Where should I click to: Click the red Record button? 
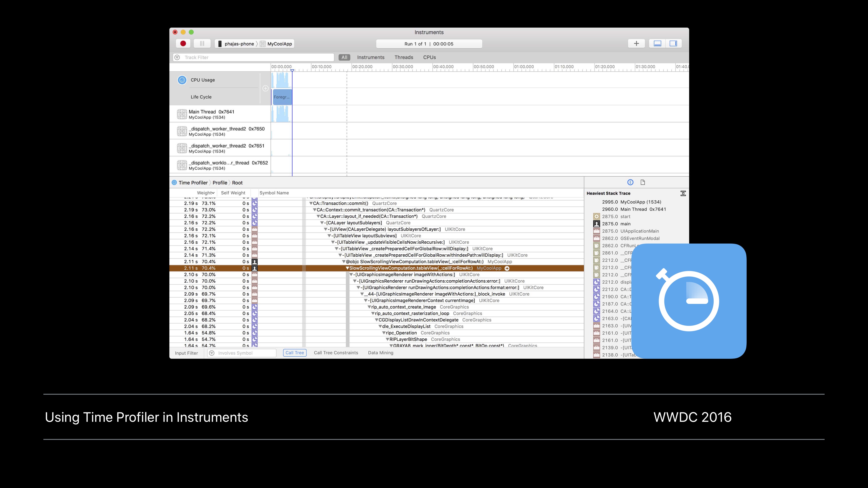click(x=183, y=43)
